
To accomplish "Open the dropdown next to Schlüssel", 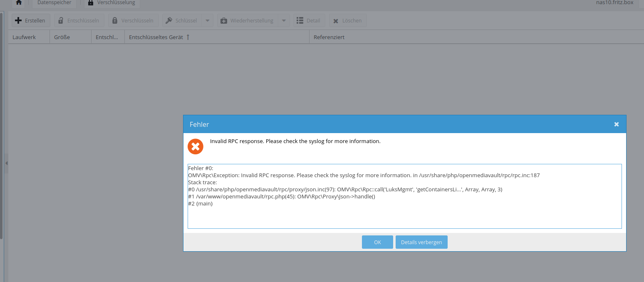I will pos(207,20).
